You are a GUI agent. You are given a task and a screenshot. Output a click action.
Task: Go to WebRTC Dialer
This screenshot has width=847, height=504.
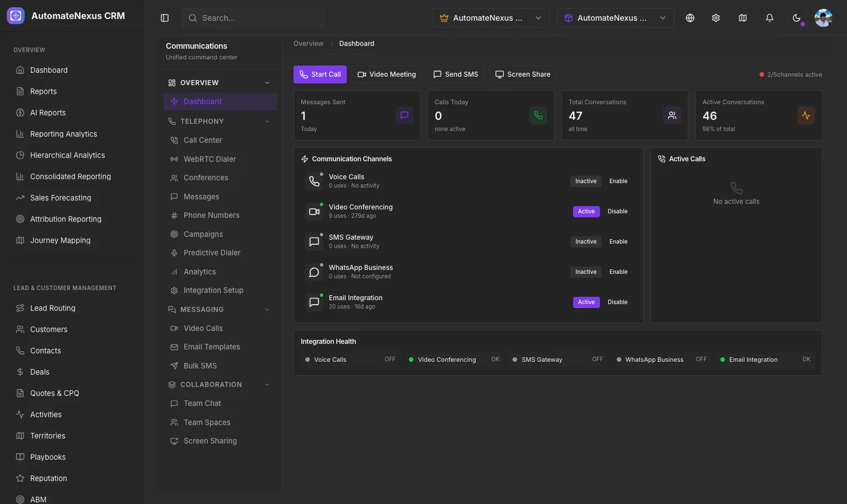point(220,160)
